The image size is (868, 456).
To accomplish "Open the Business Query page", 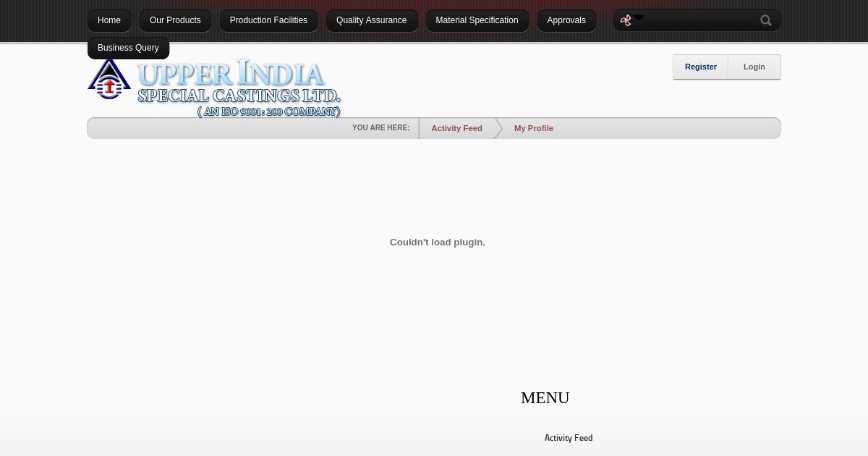I will [128, 48].
